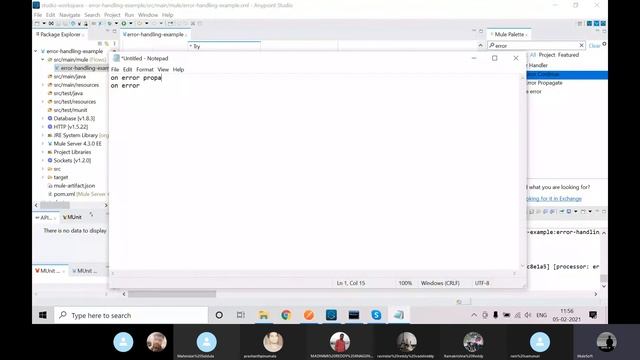Select the Featured filter in Mule Palette
This screenshot has height=360, width=640.
[x=568, y=55]
